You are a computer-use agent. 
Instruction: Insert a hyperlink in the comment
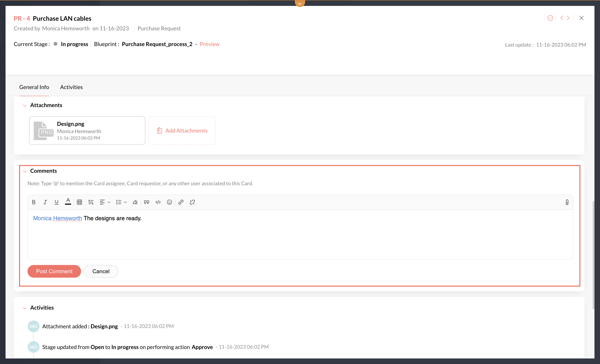point(181,202)
